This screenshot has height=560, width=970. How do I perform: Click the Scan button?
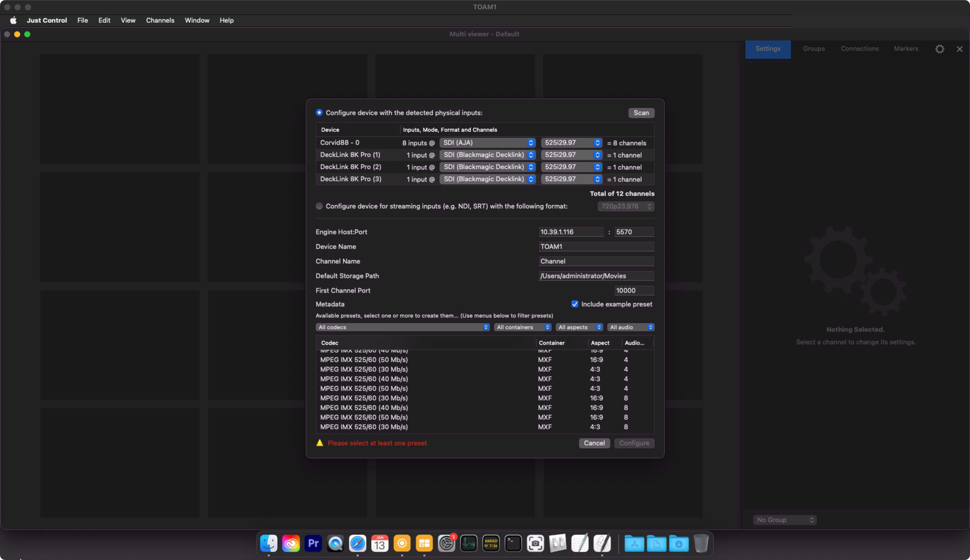(x=641, y=113)
